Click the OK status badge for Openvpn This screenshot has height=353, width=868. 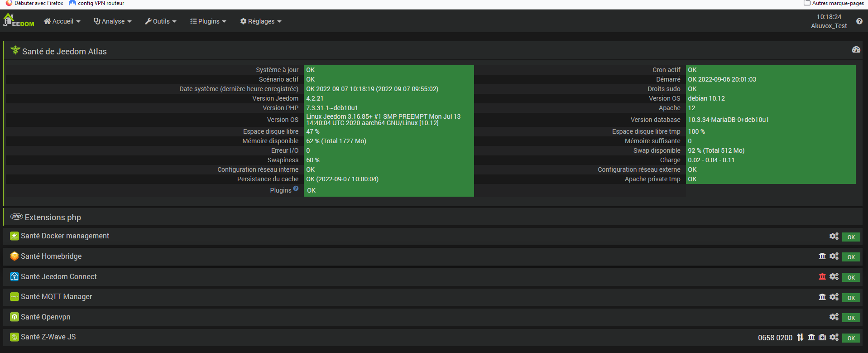pos(851,318)
